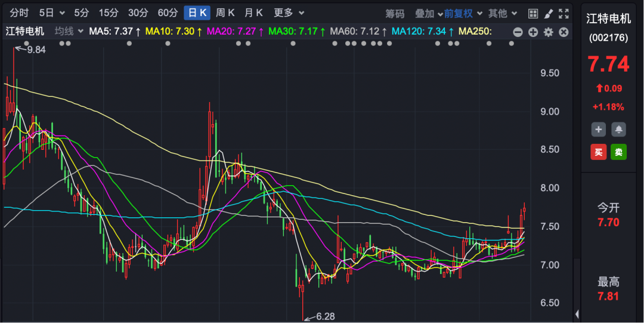The width and height of the screenshot is (644, 323).
Task: Click the fullscreen expand icon
Action: pyautogui.click(x=563, y=13)
